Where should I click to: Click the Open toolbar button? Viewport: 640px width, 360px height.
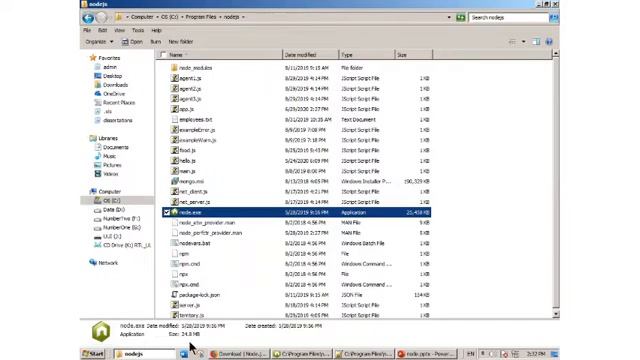[132, 42]
